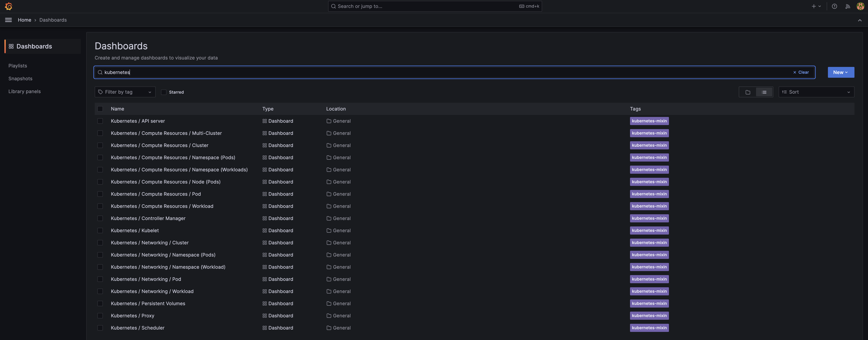868x340 pixels.
Task: Open the plus add-new menu in top bar
Action: tap(816, 6)
